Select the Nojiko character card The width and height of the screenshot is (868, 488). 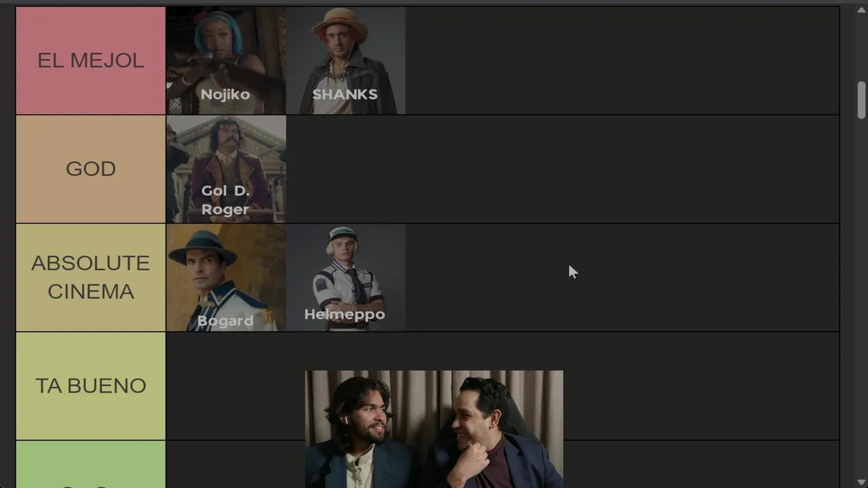tap(226, 60)
